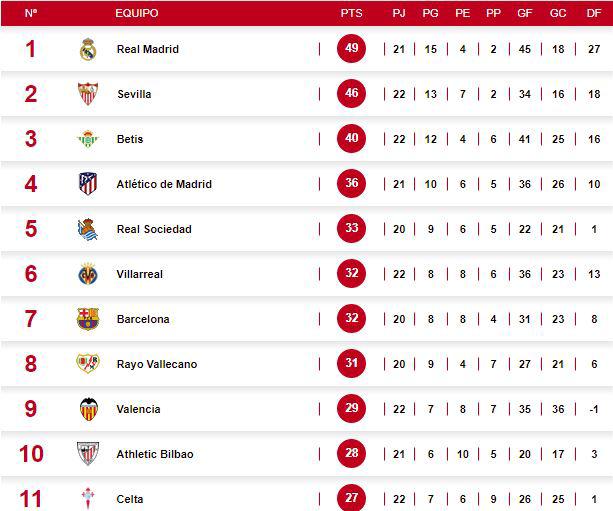Click the Rayo Vallecano team name
Screen dimensions: 613x511
[157, 364]
